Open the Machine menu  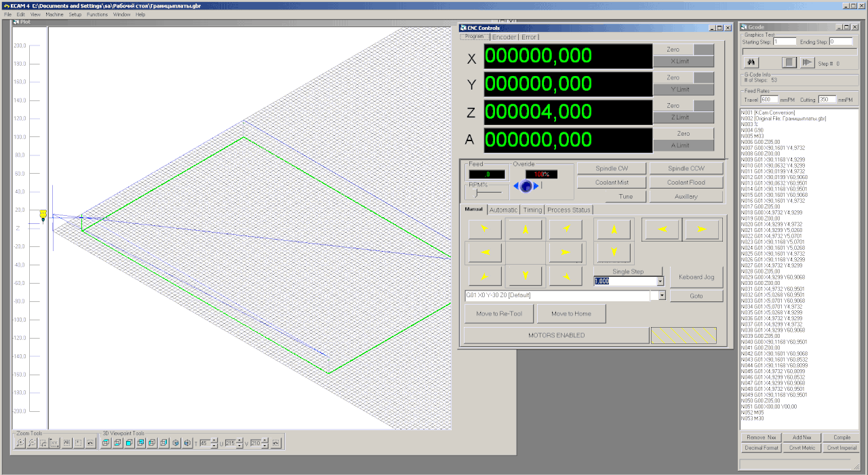tap(54, 14)
